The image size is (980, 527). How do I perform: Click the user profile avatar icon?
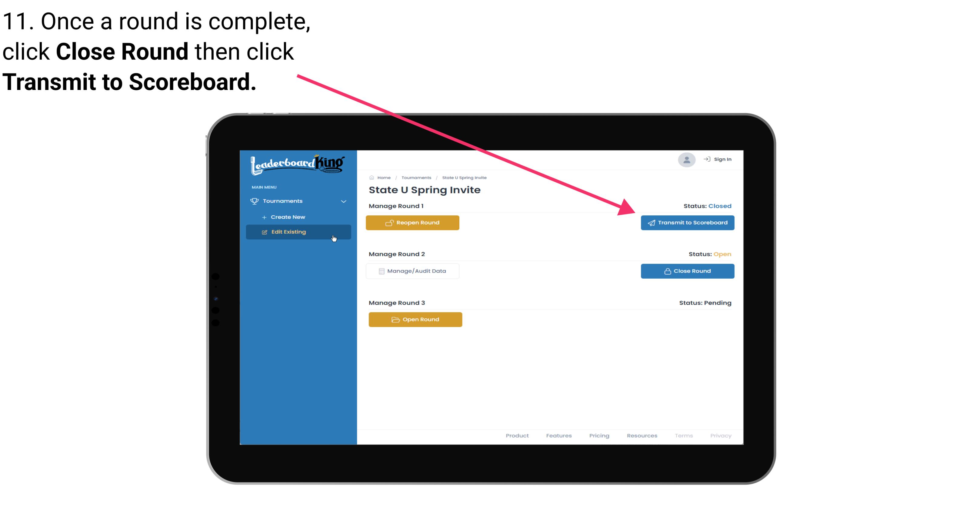686,160
